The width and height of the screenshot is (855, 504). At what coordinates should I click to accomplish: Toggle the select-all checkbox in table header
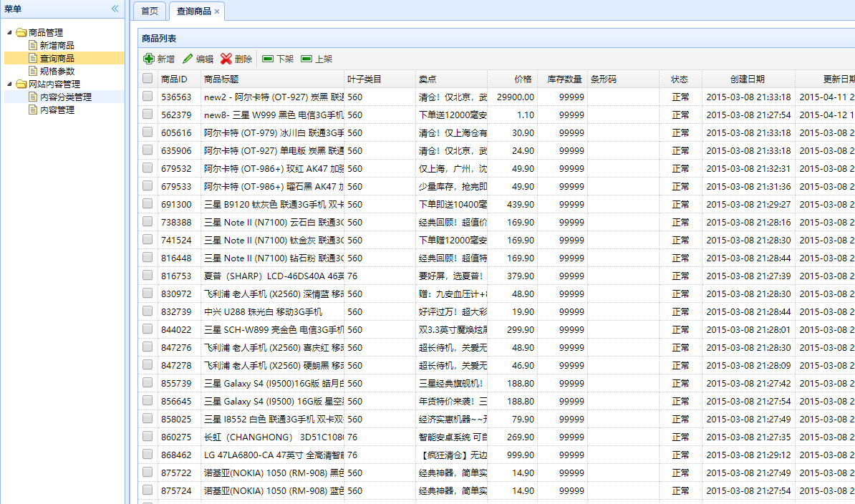tap(148, 79)
